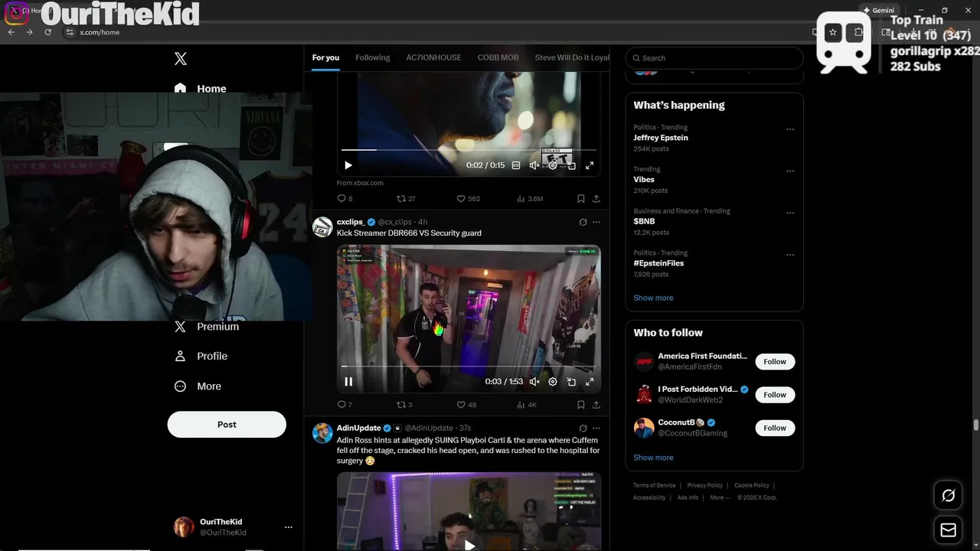Repost the Xbox post with 27 reposts
Screen dimensions: 980x551
point(407,198)
